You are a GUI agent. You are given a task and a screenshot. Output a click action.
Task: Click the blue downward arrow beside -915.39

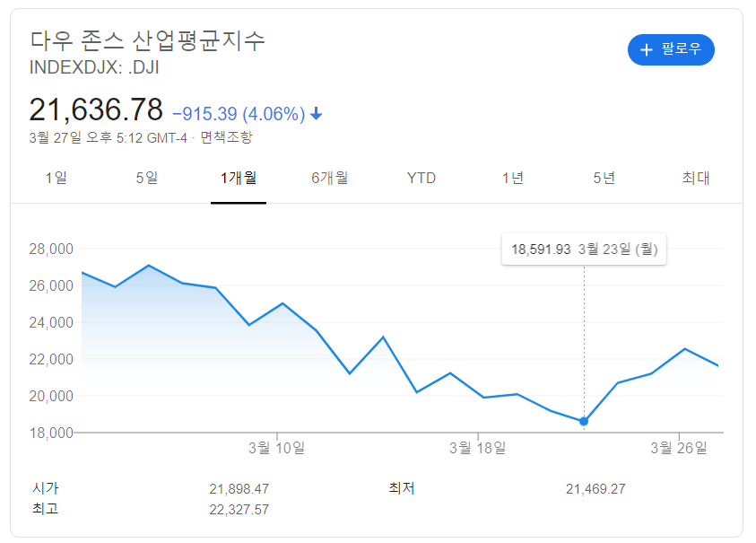(x=316, y=111)
